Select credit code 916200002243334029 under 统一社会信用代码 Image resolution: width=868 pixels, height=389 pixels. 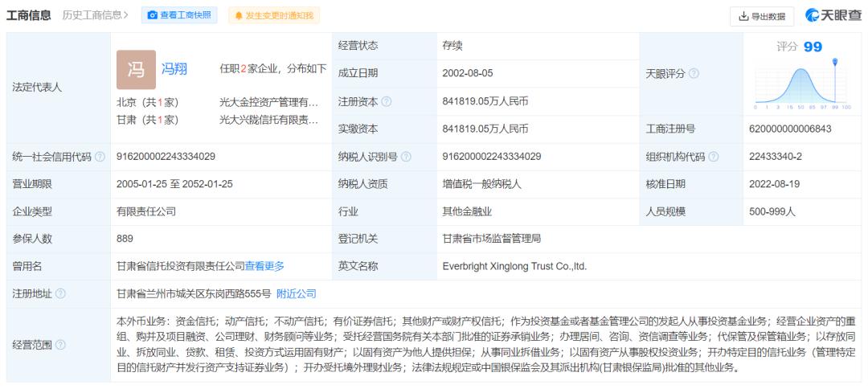[x=166, y=157]
